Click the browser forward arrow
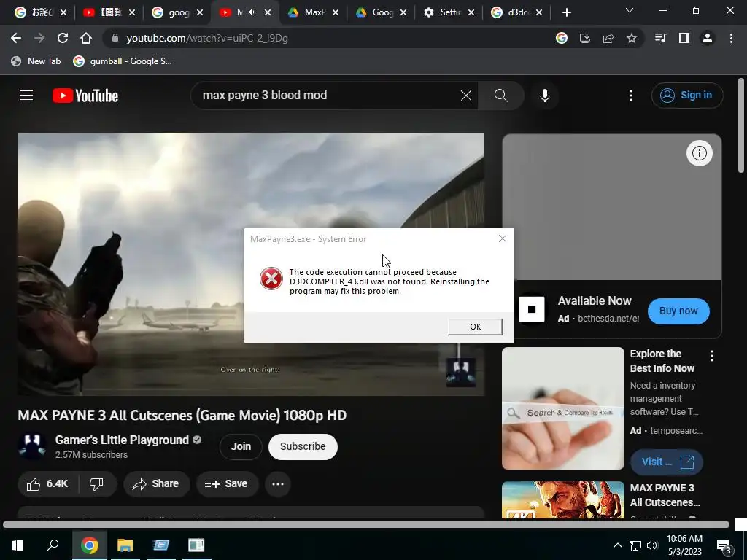This screenshot has height=560, width=747. 39,38
